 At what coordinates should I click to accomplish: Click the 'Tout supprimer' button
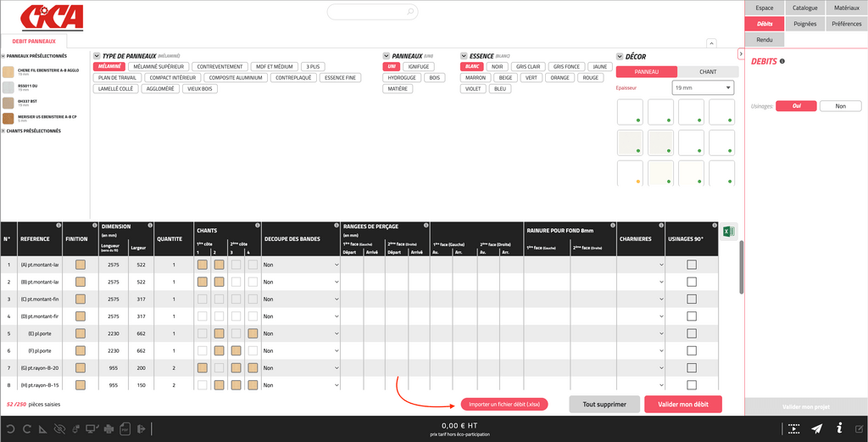[604, 405]
